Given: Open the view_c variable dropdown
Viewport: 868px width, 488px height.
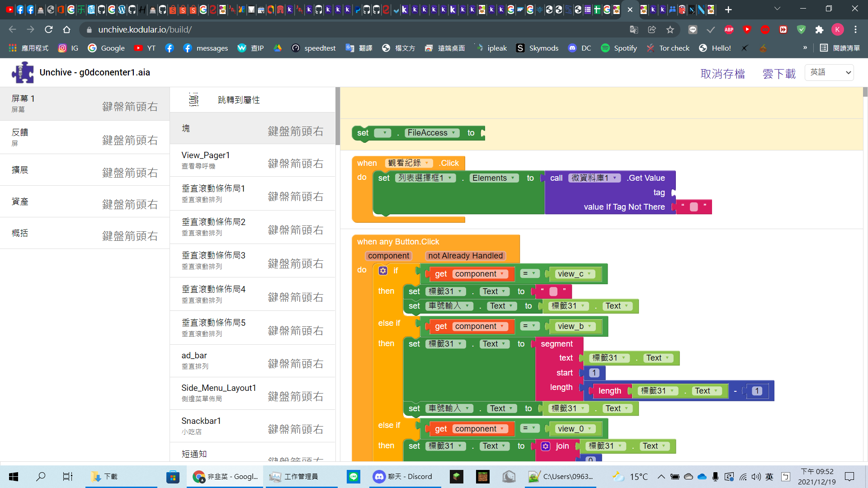Looking at the screenshot, I should (x=574, y=274).
